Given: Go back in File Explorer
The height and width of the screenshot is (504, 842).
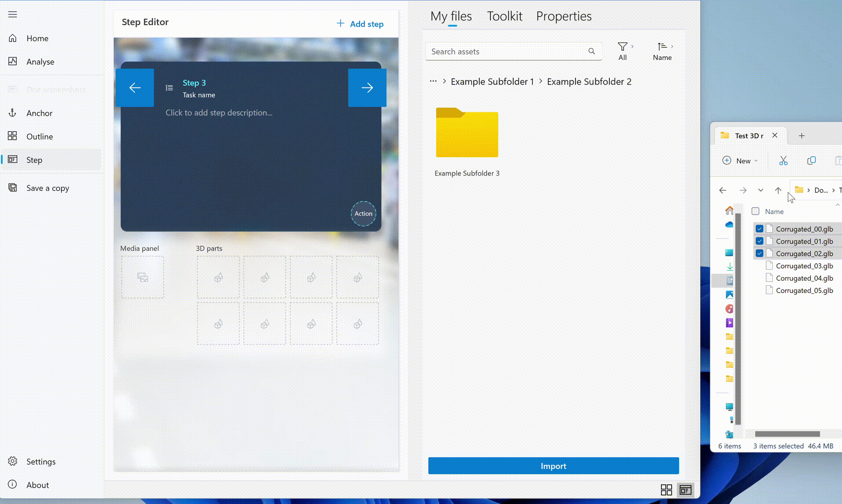Looking at the screenshot, I should click(723, 190).
